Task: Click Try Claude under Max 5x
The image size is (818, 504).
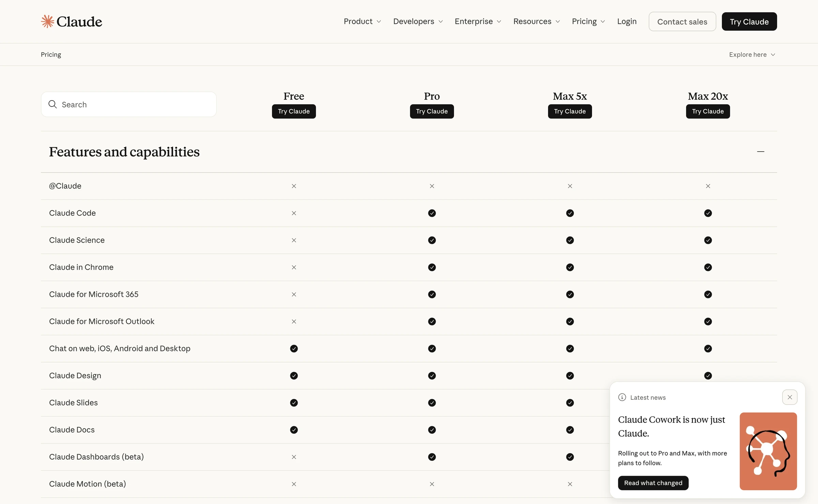Action: pos(570,111)
